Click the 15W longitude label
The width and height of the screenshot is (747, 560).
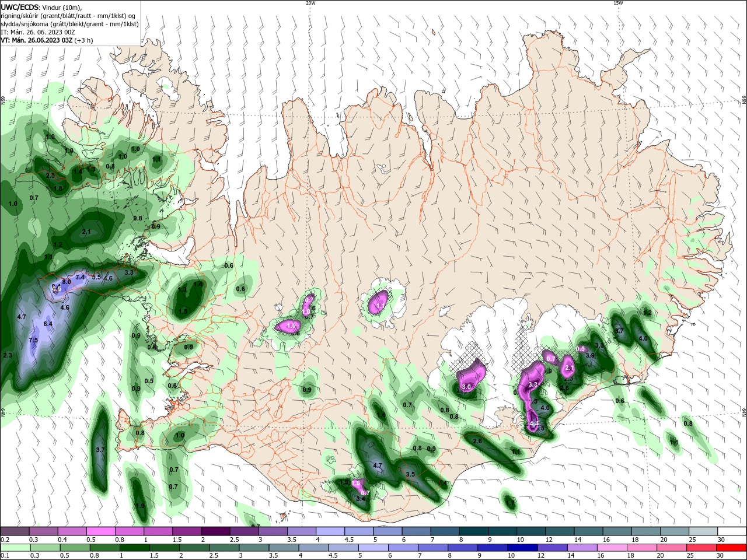[618, 3]
